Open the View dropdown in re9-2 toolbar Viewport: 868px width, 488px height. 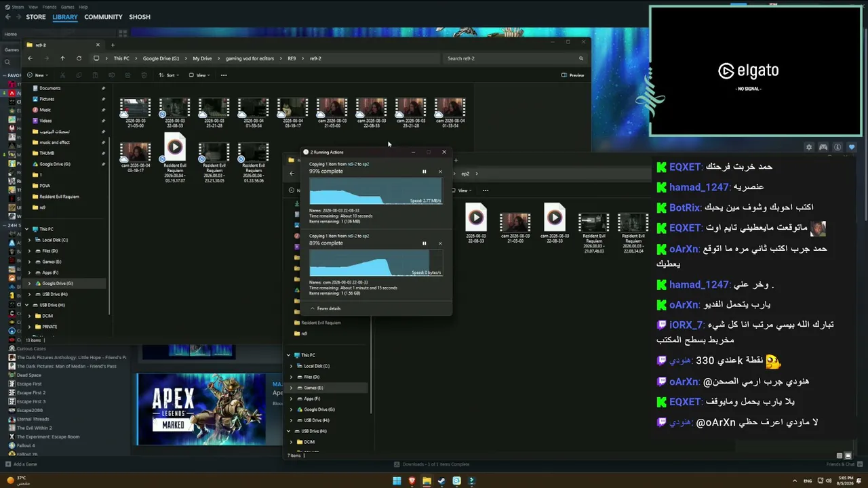[201, 75]
